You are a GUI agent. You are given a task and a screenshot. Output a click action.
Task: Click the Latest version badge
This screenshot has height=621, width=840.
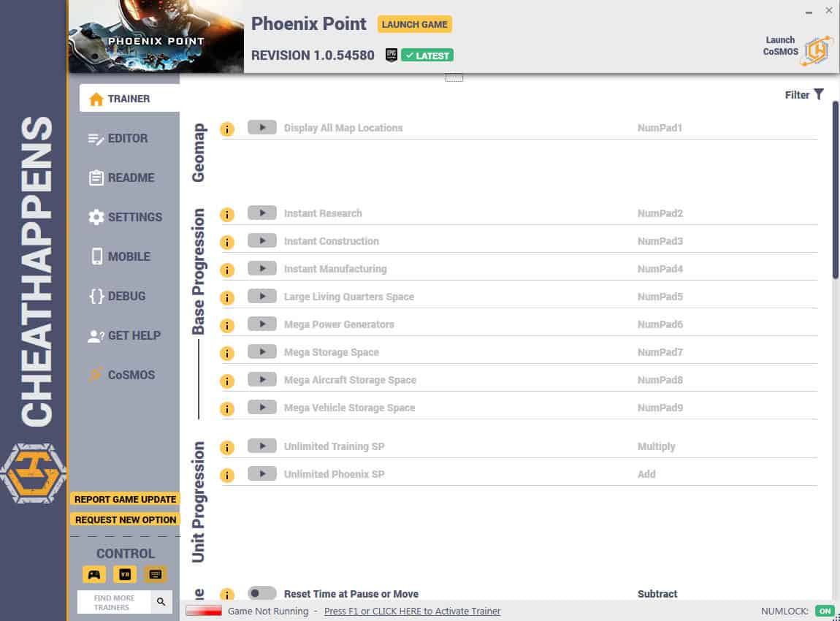tap(427, 56)
